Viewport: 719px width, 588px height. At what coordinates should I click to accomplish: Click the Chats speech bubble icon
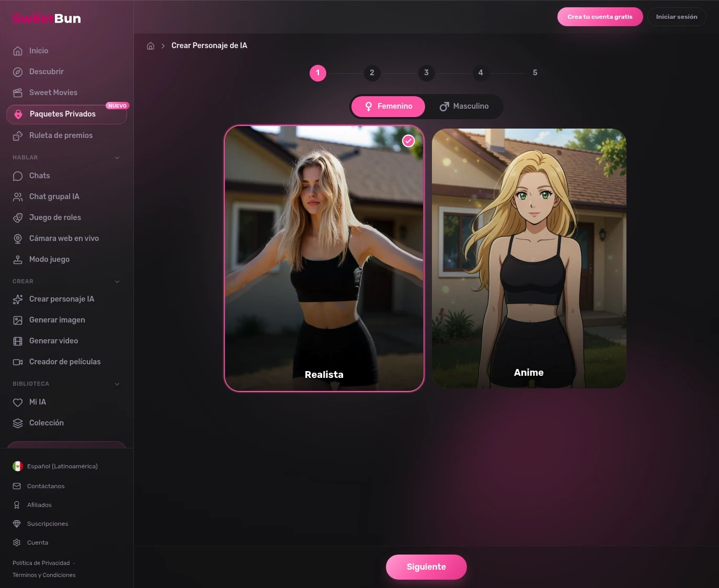(x=18, y=176)
